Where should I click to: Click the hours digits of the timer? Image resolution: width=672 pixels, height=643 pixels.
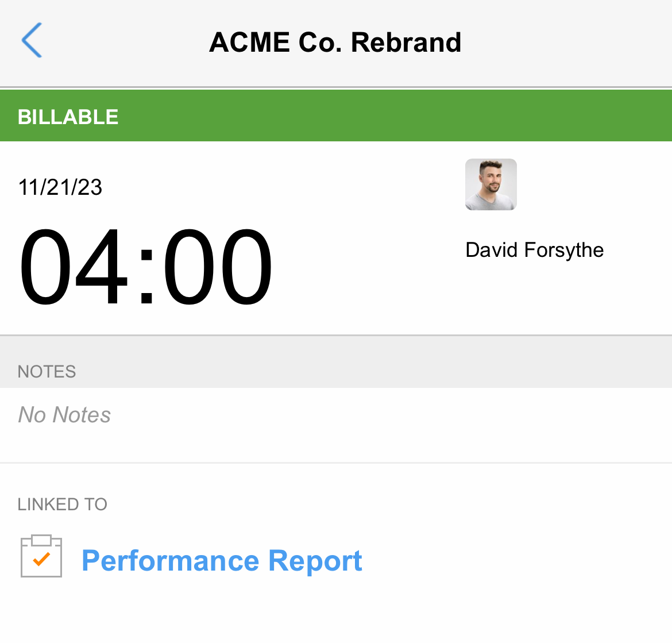pos(74,266)
